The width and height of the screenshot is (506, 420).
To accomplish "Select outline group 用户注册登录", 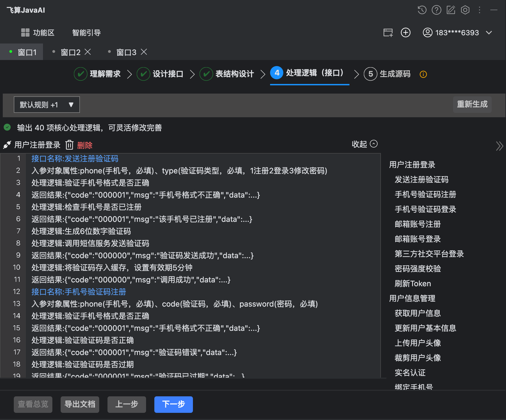I will [412, 165].
